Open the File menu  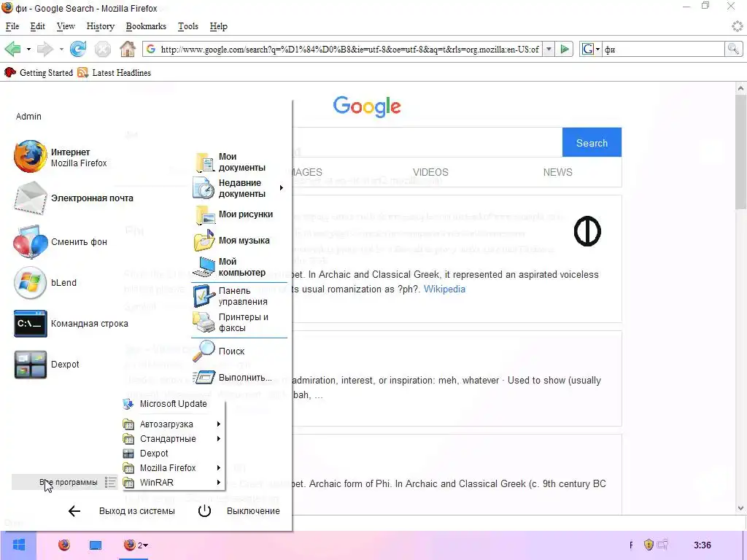12,27
